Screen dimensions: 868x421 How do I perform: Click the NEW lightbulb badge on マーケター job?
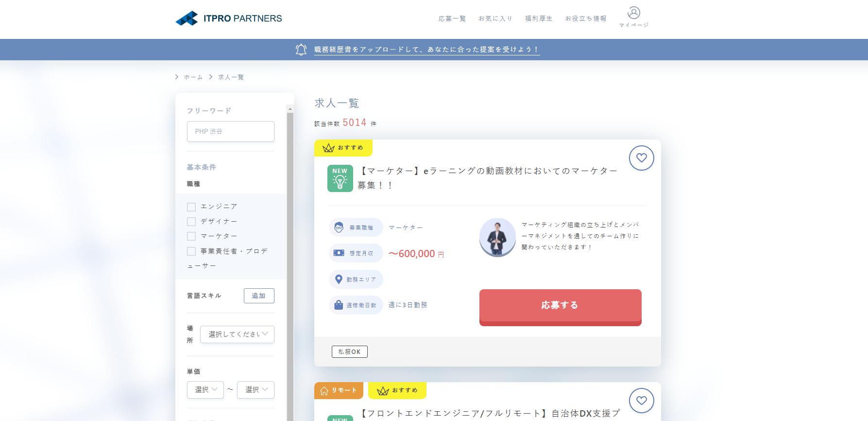[x=340, y=178]
